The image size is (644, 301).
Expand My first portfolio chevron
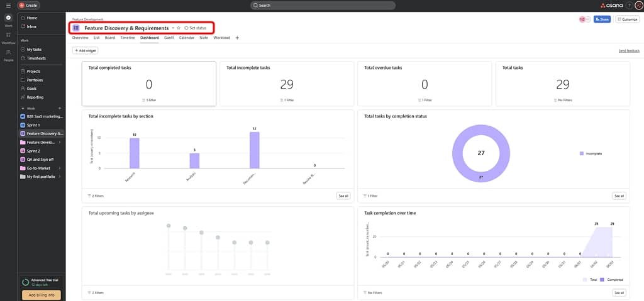[60, 177]
